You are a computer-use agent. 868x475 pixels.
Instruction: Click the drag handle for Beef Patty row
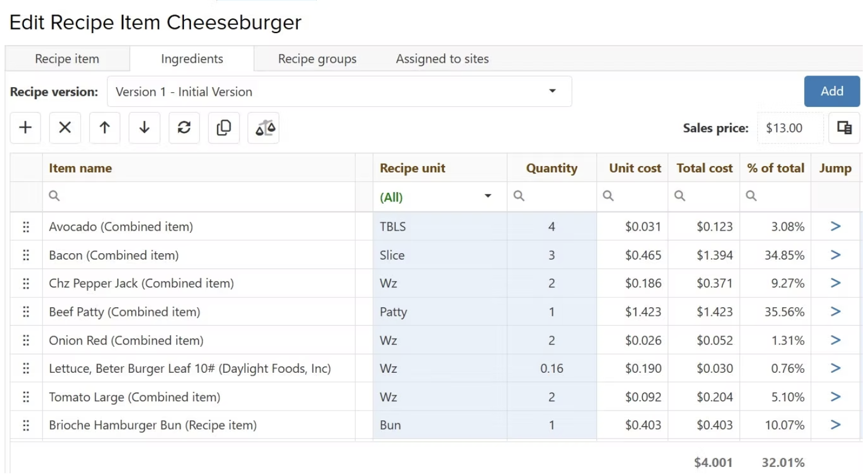coord(26,312)
